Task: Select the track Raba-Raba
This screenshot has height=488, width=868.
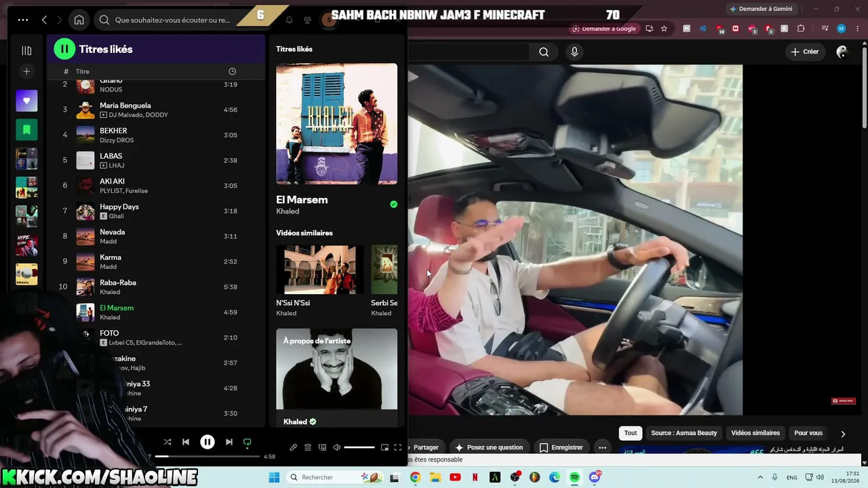Action: tap(156, 287)
